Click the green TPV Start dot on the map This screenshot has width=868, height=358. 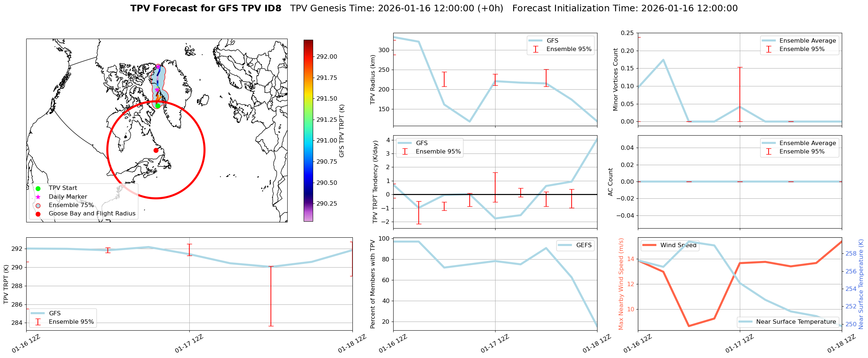coord(158,106)
